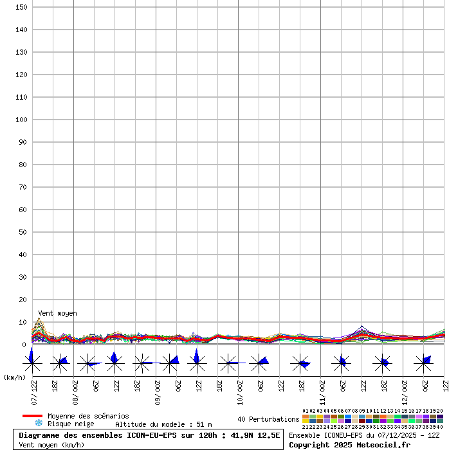Viewport: 476px width, 450px height.
Task: Click the leftmost wind rose at 07/12Z
Action: pos(32,363)
